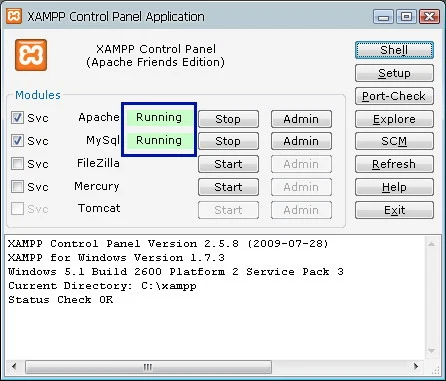Viewport: 446px width, 381px height.
Task: Click the Explore button
Action: [x=394, y=119]
